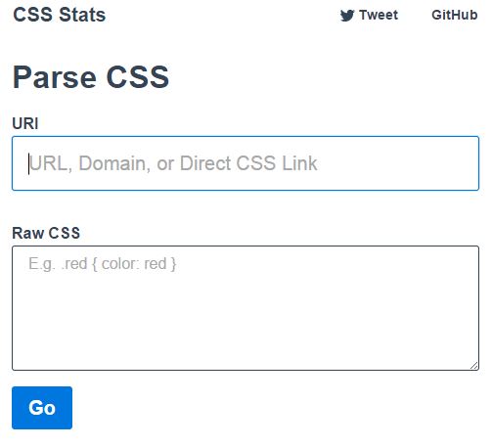The width and height of the screenshot is (492, 448).
Task: Click the Twitter bird icon
Action: tap(347, 16)
